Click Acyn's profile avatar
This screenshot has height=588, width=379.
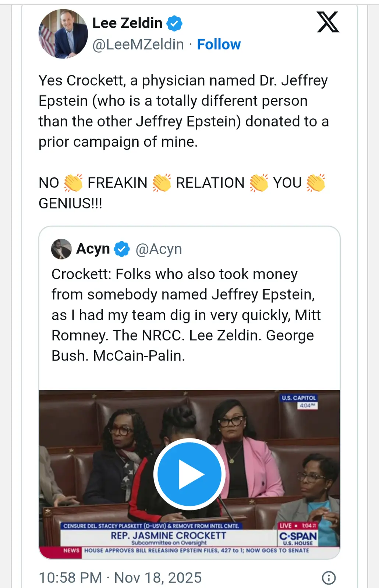click(61, 248)
